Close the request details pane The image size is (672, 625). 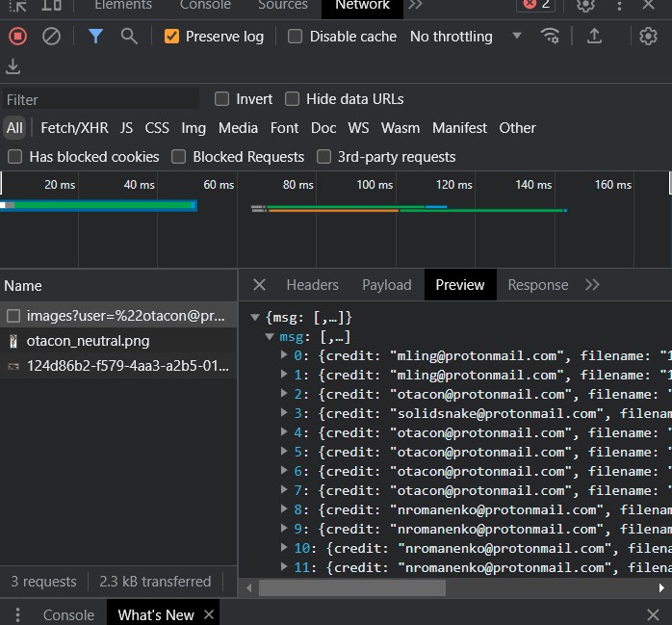point(259,285)
